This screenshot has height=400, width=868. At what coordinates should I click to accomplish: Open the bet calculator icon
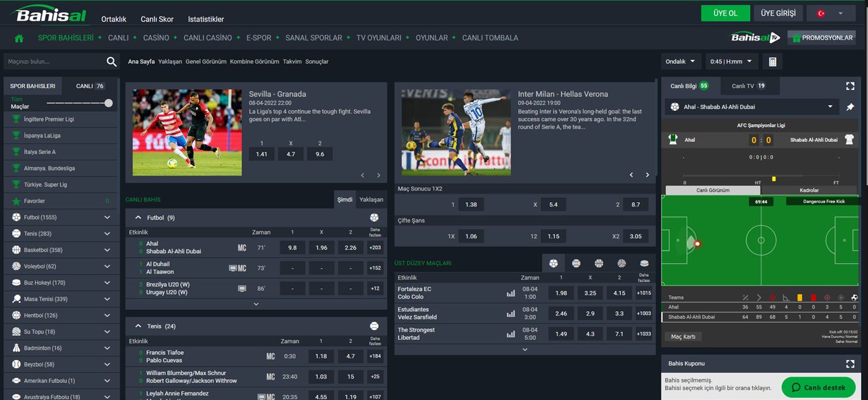(772, 61)
